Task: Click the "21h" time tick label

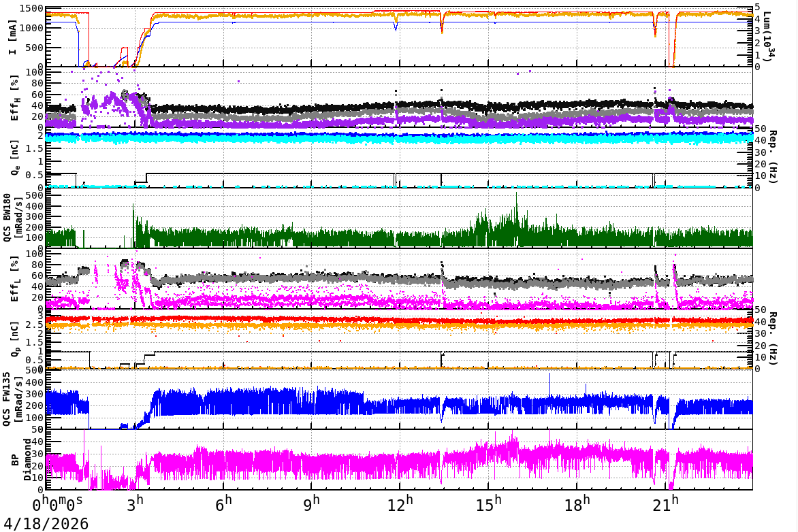Action: tap(666, 503)
